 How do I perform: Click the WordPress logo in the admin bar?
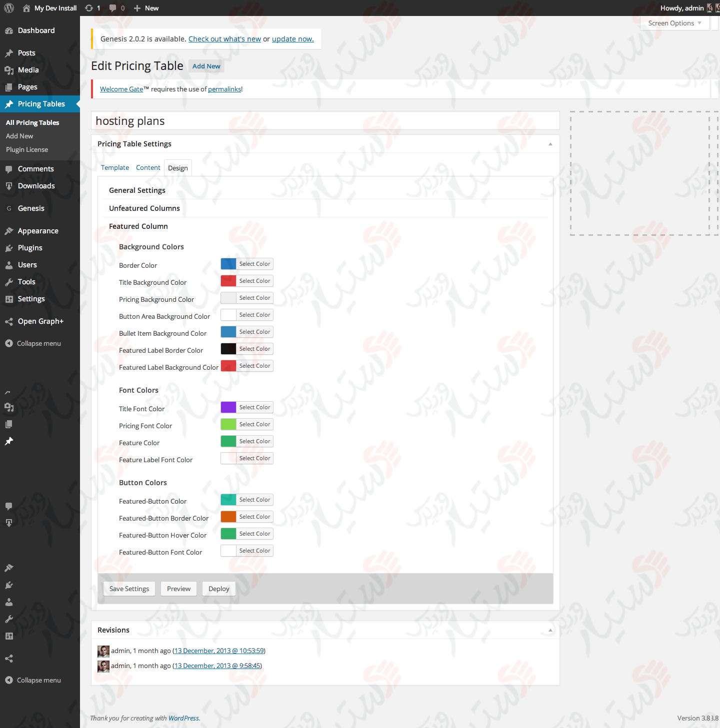tap(8, 8)
